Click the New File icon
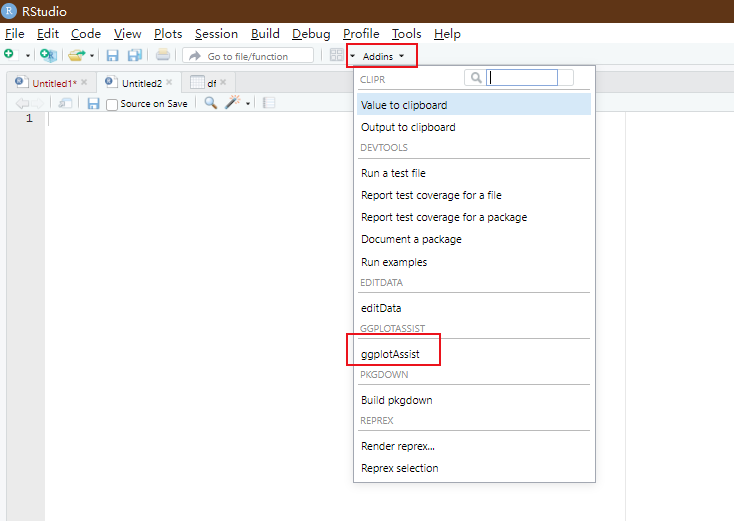 (x=9, y=55)
